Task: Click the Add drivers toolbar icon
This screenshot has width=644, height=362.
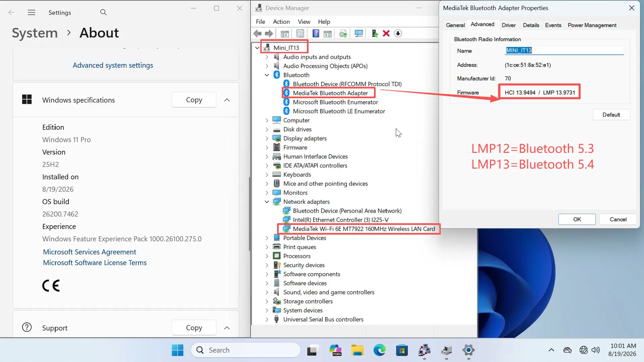Action: (375, 34)
